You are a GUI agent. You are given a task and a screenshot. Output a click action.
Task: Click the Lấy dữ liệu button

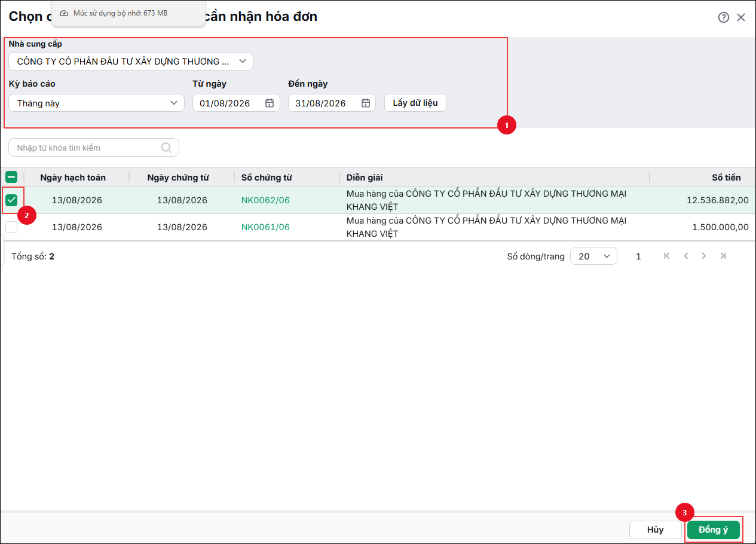[415, 103]
